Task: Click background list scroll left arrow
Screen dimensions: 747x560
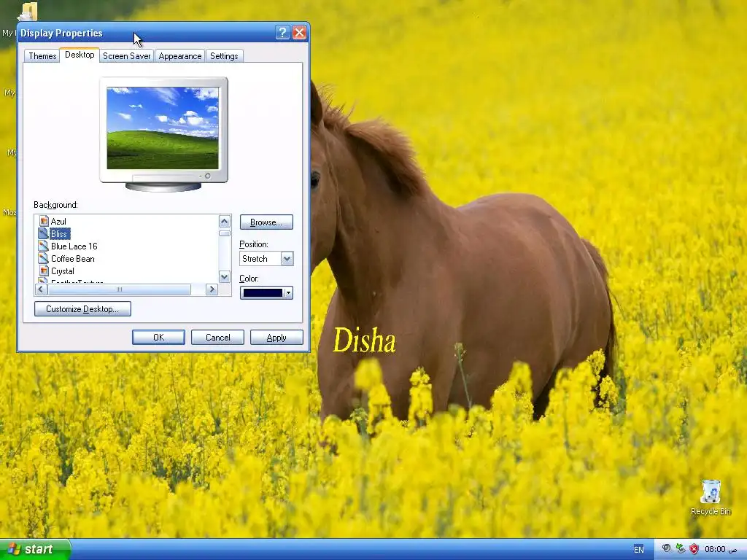Action: [41, 289]
